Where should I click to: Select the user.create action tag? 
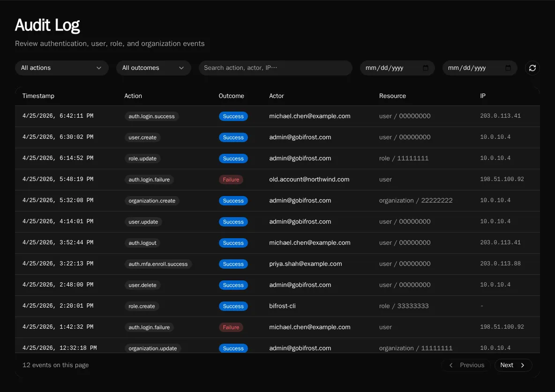click(x=142, y=137)
